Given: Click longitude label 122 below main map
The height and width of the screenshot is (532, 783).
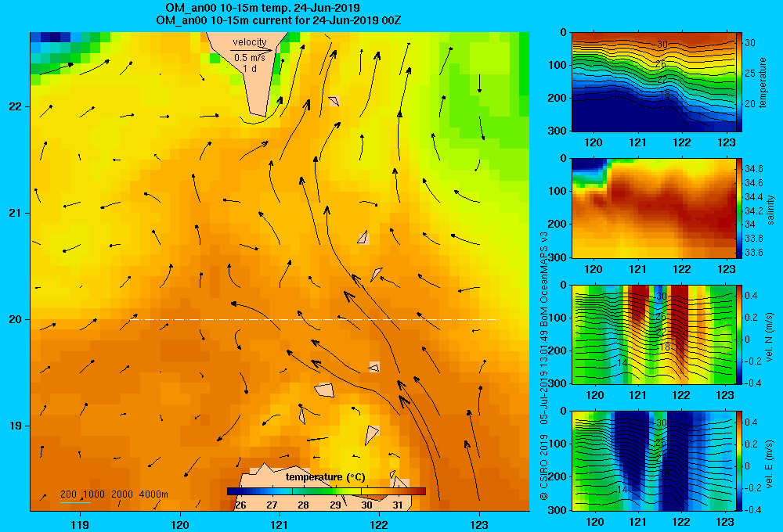Looking at the screenshot, I should [380, 524].
